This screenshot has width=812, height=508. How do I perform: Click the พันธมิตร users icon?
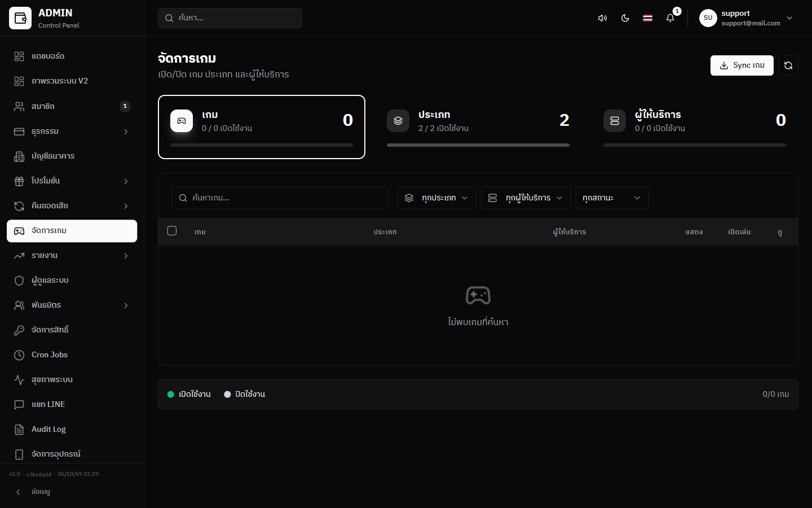click(19, 305)
